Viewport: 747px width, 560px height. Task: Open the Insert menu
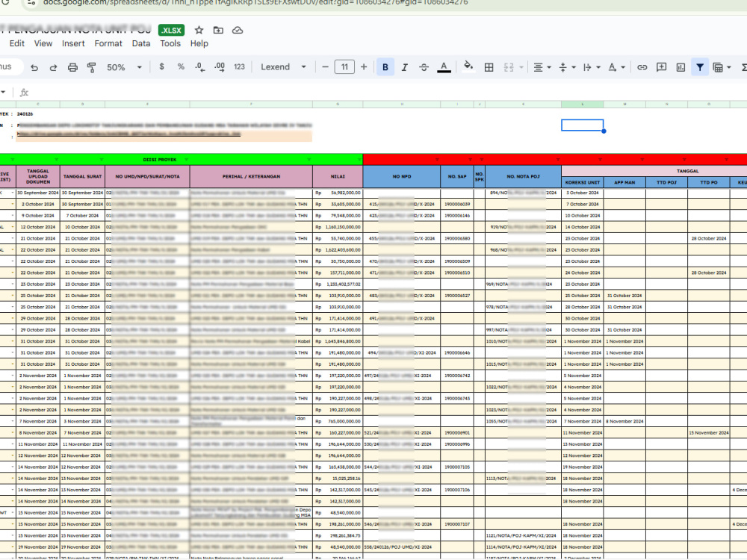pos(73,43)
